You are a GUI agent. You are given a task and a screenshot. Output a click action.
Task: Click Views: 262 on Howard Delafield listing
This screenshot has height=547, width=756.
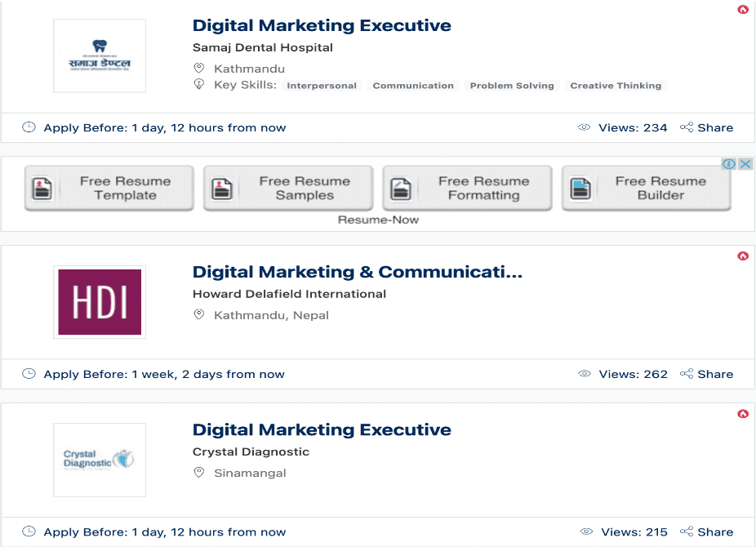(634, 374)
